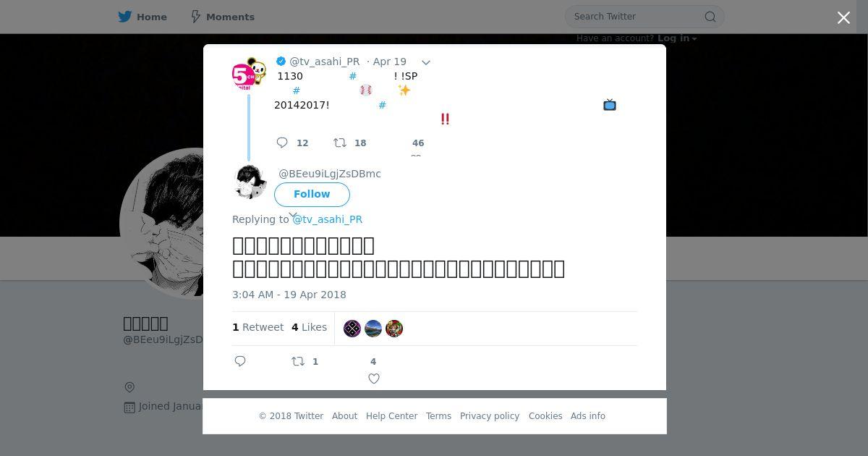This screenshot has width=868, height=456.
Task: Expand the Log in dropdown
Action: point(677,38)
